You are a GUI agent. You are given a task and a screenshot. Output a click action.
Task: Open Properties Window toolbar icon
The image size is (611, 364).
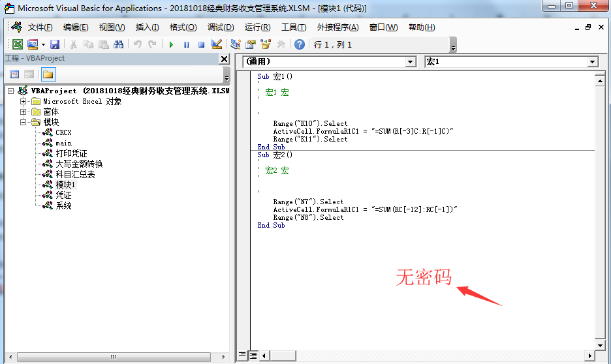[x=251, y=44]
